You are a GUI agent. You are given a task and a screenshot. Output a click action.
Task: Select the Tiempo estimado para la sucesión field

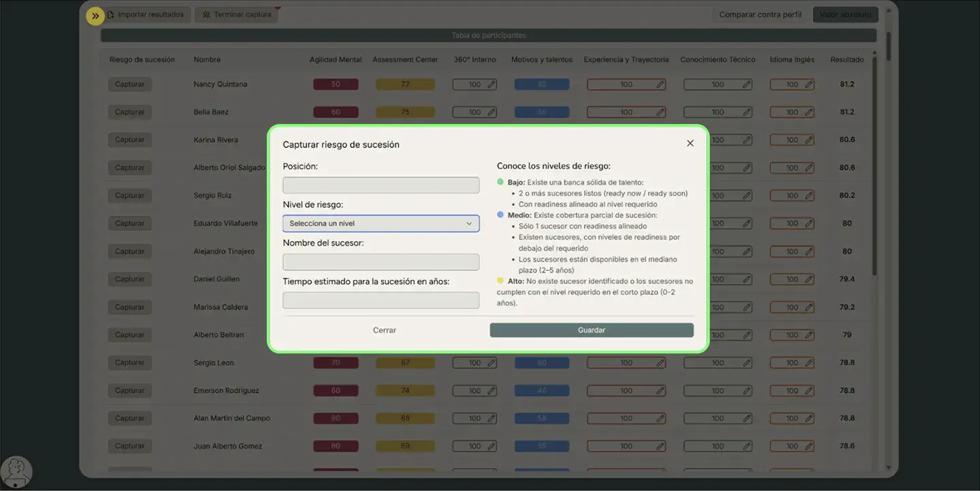pyautogui.click(x=381, y=300)
